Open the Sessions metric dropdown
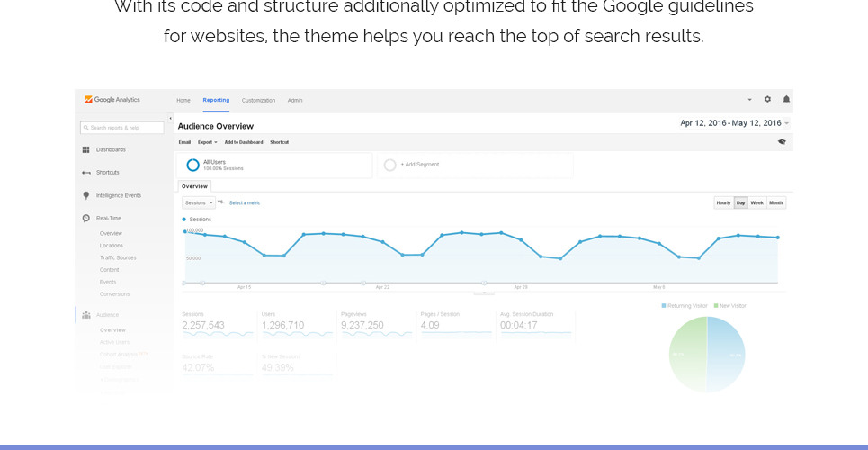Viewport: 868px width, 450px height. point(198,203)
